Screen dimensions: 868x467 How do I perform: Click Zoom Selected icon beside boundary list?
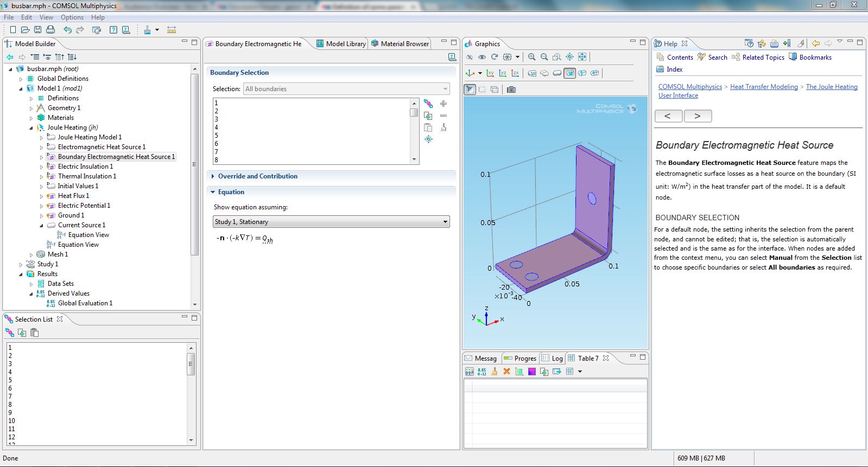428,139
